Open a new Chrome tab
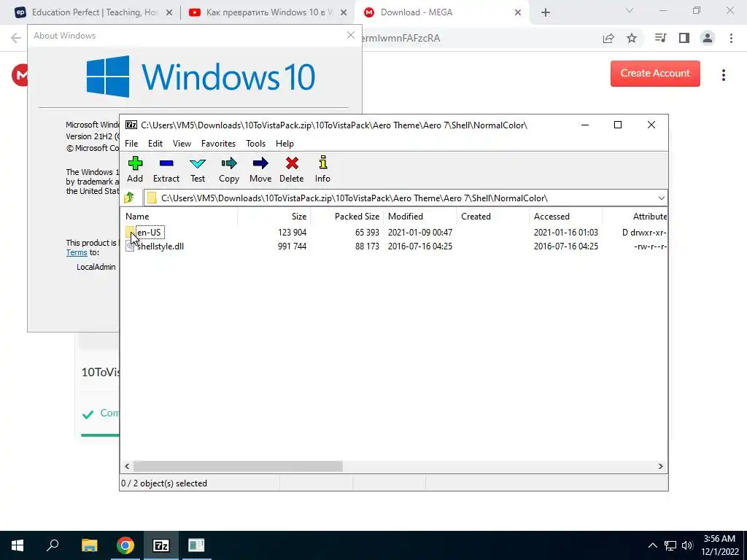The height and width of the screenshot is (560, 747). coord(546,13)
